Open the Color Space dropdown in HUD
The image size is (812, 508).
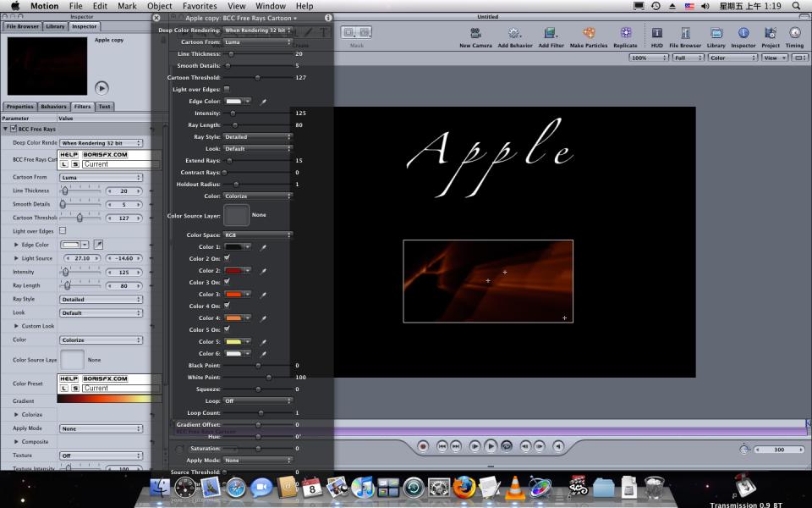257,235
